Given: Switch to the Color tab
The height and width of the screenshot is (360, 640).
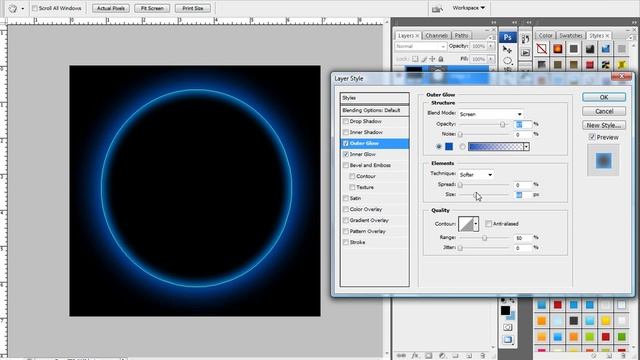Looking at the screenshot, I should click(x=545, y=36).
